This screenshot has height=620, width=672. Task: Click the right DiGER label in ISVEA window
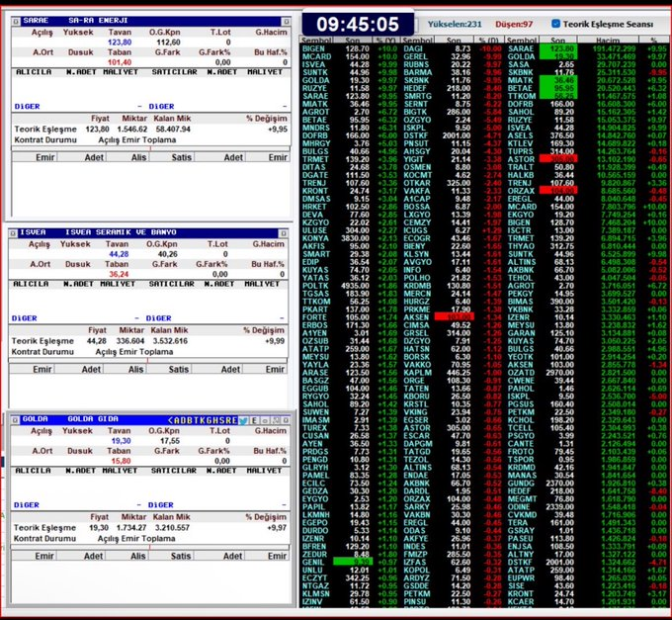[158, 318]
